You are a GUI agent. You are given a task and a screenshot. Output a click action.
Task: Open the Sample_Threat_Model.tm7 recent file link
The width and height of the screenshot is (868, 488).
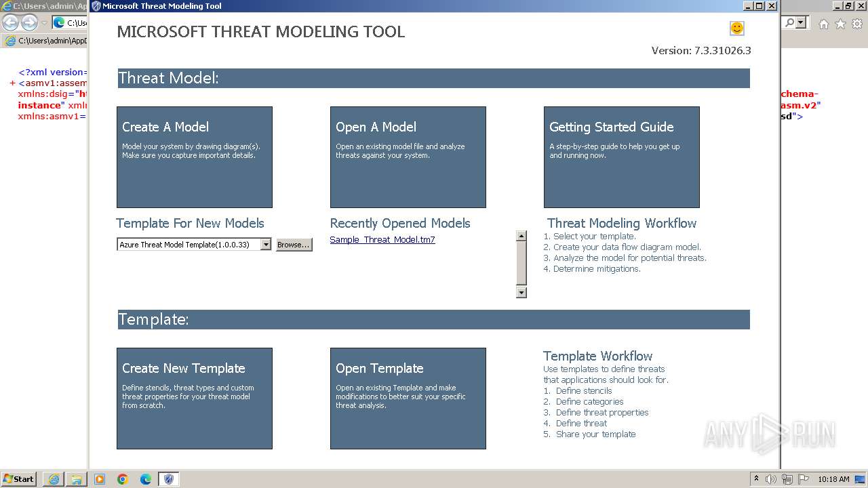coord(382,240)
